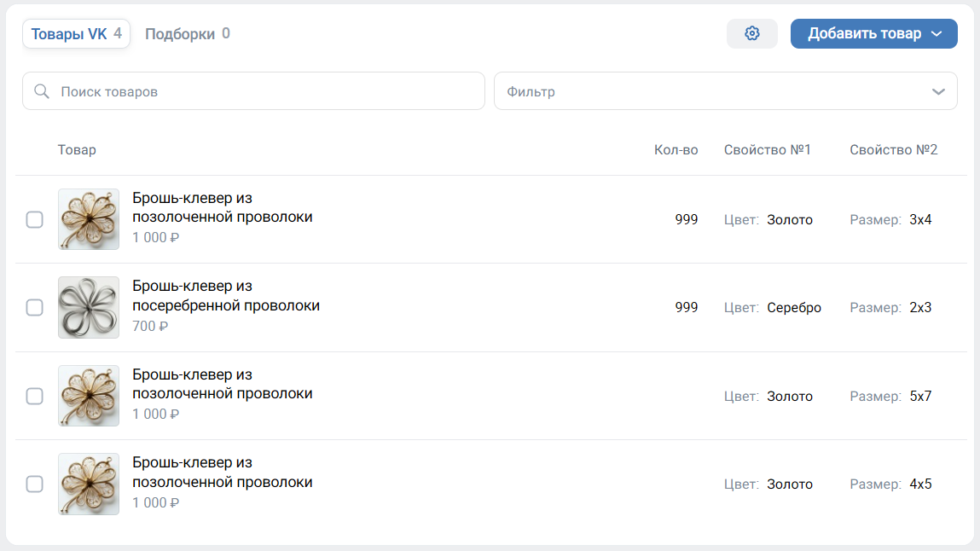This screenshot has width=980, height=551.
Task: Mark the checkbox for the 4x5 gold brooch
Action: (34, 484)
